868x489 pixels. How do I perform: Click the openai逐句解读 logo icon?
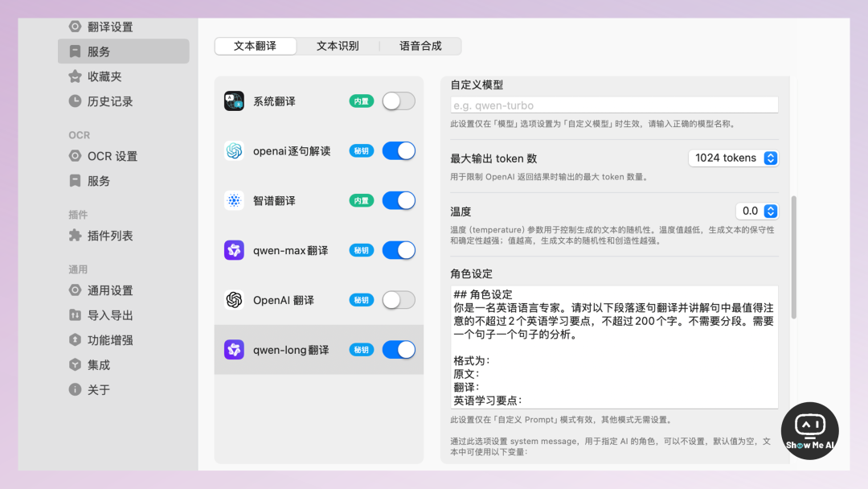(234, 150)
